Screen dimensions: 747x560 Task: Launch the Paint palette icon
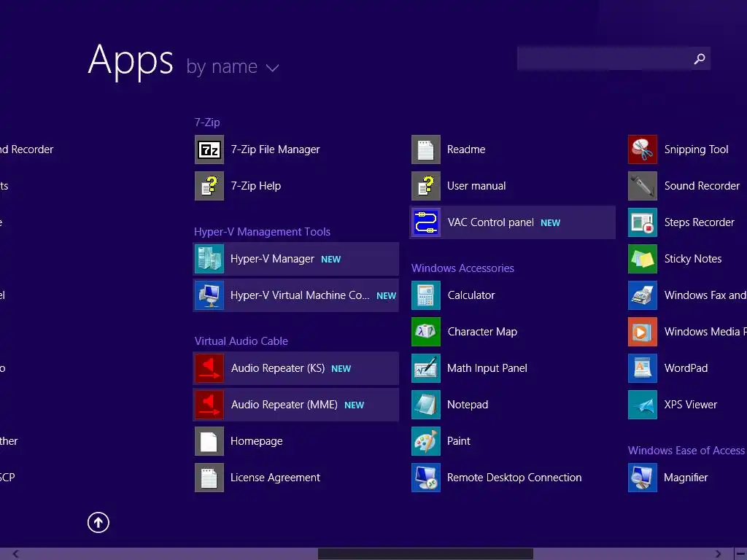coord(426,441)
